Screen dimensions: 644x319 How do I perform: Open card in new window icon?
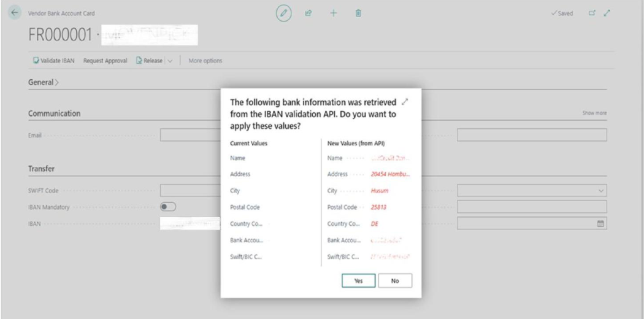pyautogui.click(x=592, y=13)
